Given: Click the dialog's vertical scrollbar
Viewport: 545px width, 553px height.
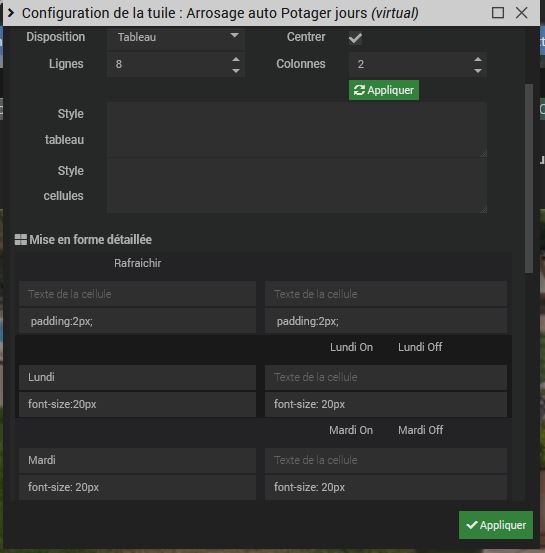Looking at the screenshot, I should 528,178.
